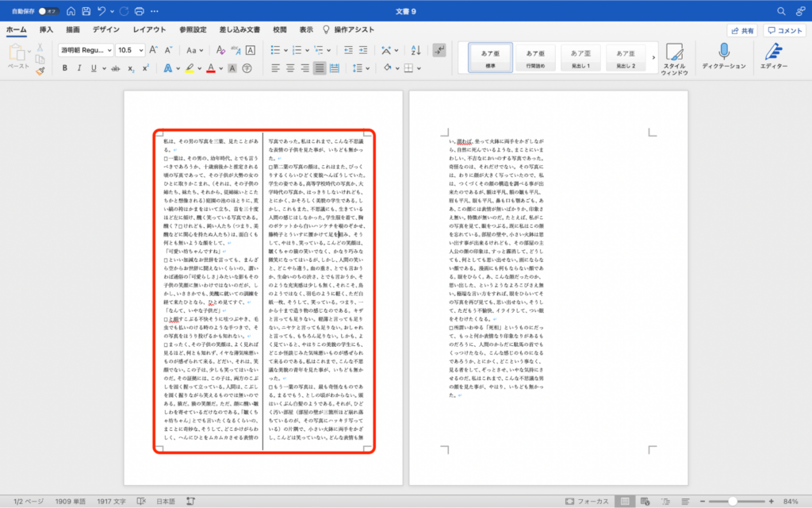Open the エディター tool

774,56
